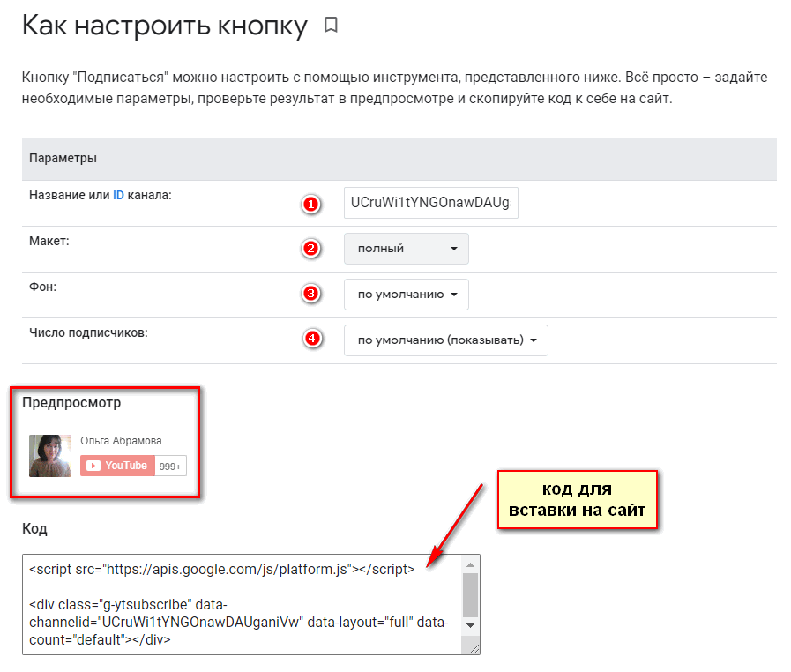The image size is (791, 672).
Task: Open the Макет dropdown set to полный
Action: click(406, 249)
